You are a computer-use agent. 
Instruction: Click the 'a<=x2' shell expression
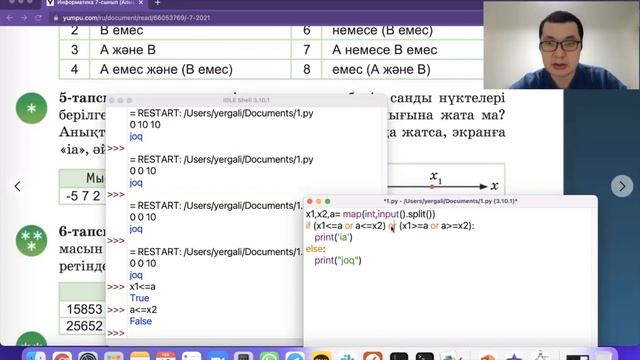coord(143,310)
